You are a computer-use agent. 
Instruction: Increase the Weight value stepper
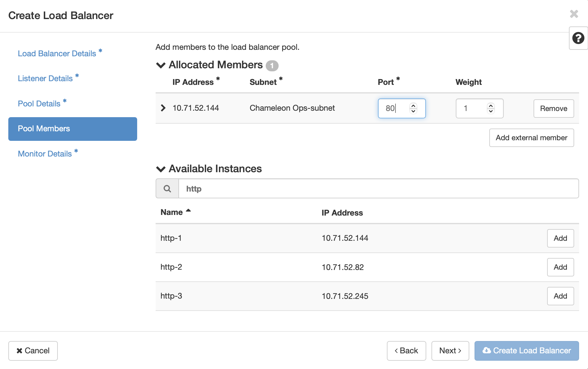pyautogui.click(x=491, y=105)
